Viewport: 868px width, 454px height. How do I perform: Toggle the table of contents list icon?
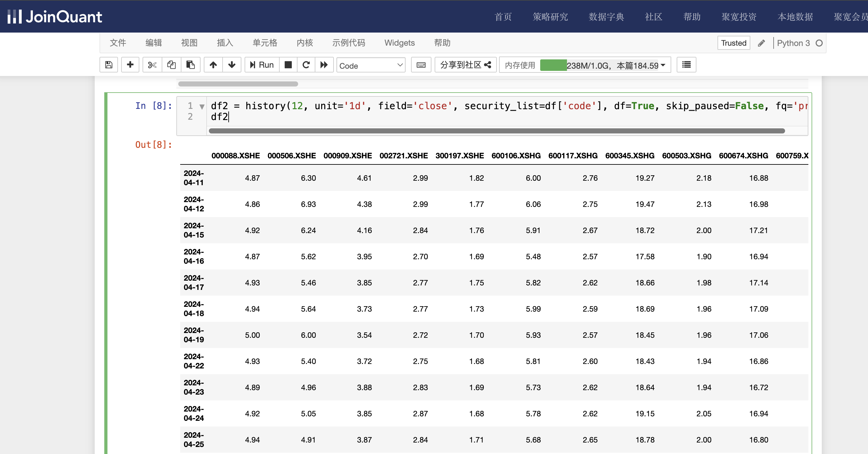[x=686, y=65]
